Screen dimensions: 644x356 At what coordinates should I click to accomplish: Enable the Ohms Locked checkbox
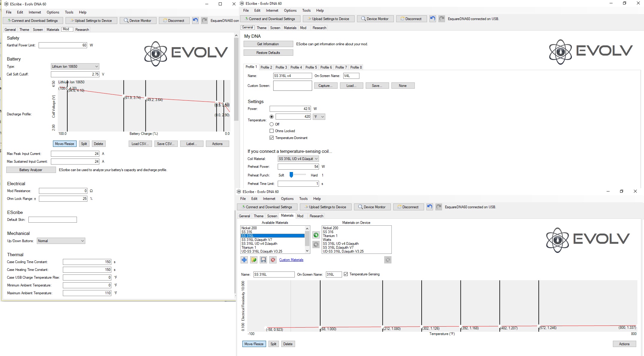[x=271, y=131]
